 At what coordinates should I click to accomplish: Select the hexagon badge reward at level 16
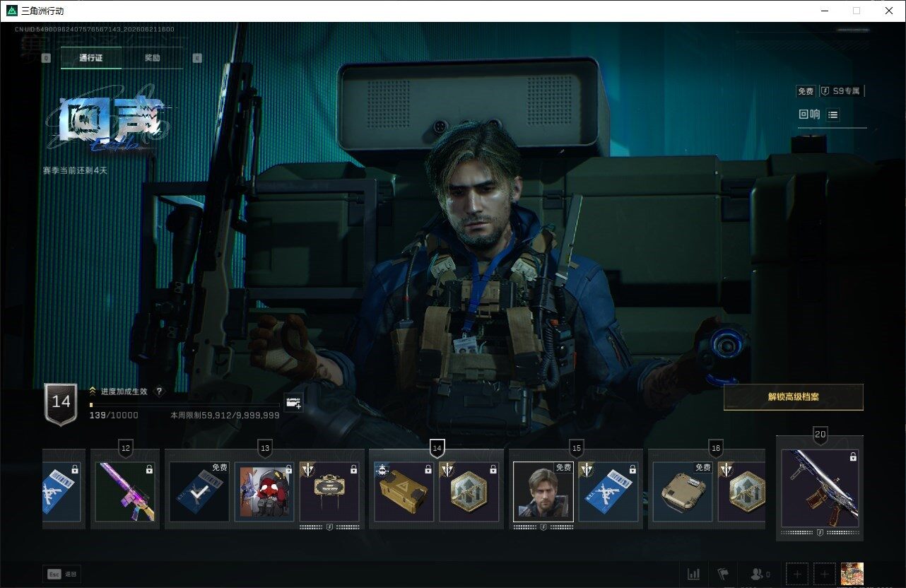click(x=741, y=491)
